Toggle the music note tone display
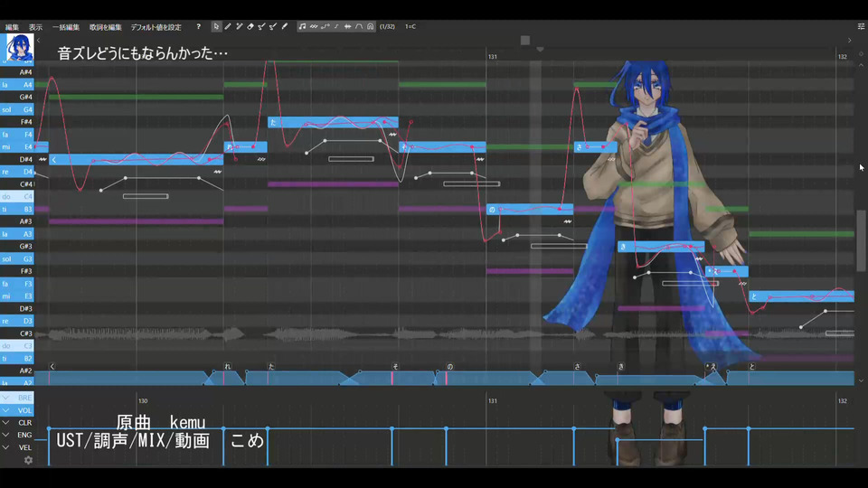Image resolution: width=868 pixels, height=488 pixels. (x=302, y=26)
